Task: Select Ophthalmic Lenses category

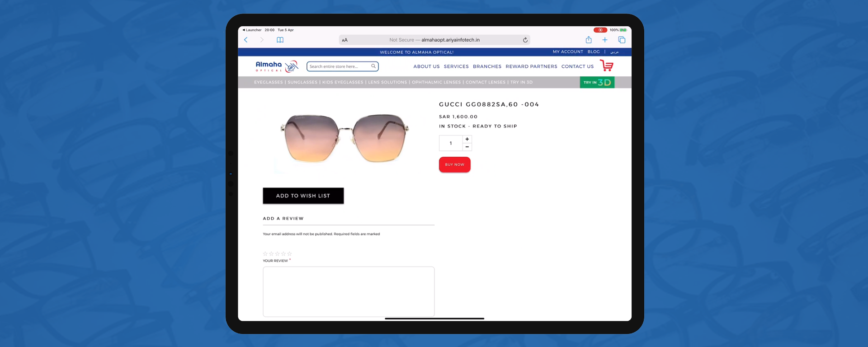Action: pyautogui.click(x=436, y=82)
